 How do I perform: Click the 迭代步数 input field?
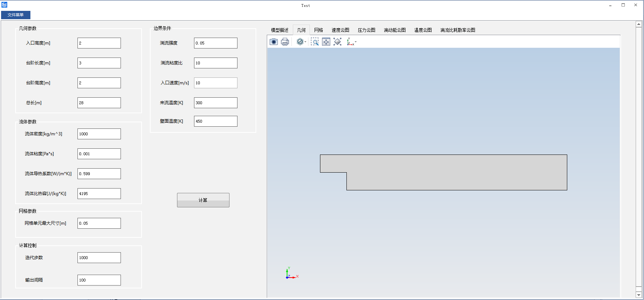pos(99,258)
